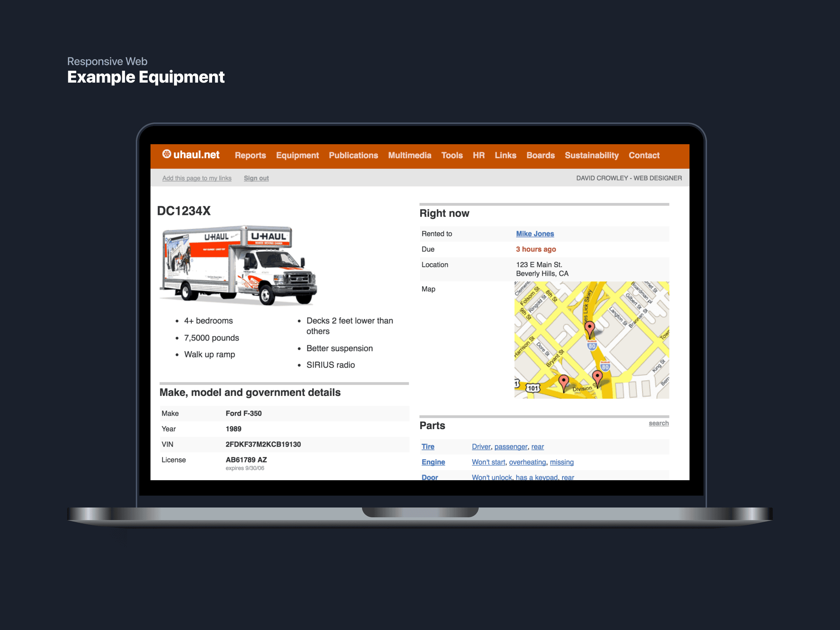840x630 pixels.
Task: Click the Tools menu icon
Action: pos(452,155)
